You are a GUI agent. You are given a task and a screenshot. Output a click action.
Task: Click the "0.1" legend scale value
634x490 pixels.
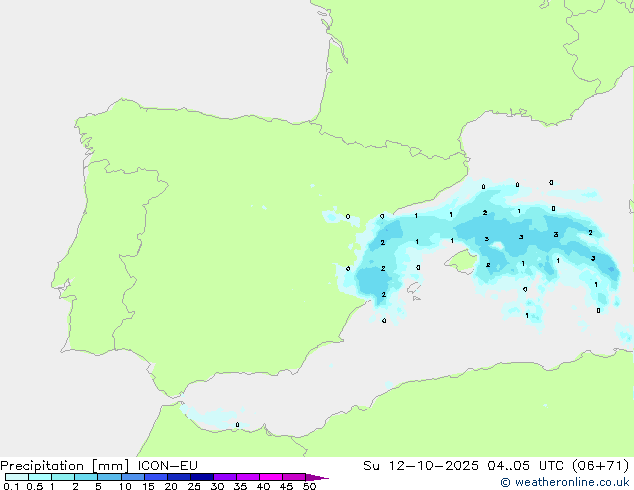coord(11,486)
